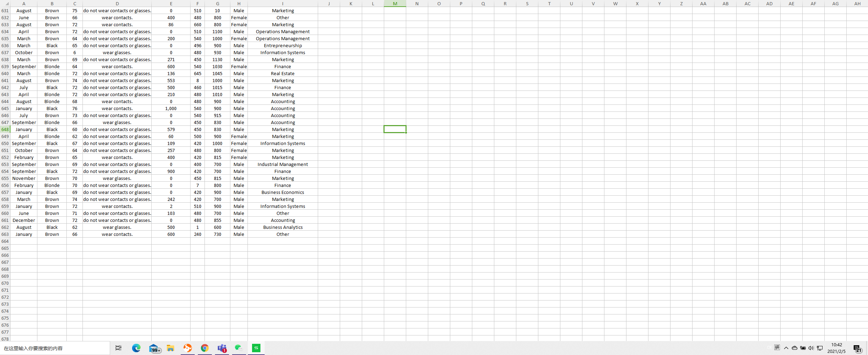Open the notification center with 21 alerts
The image size is (868, 355).
tap(857, 348)
